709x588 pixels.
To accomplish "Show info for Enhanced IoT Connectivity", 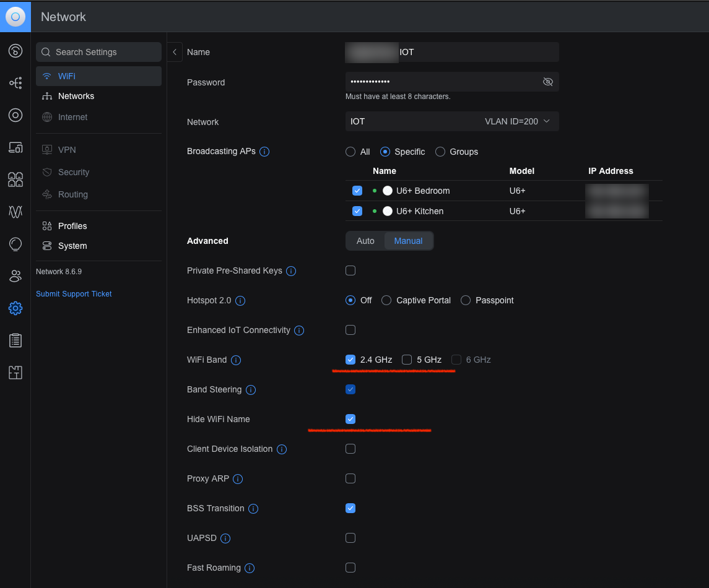I will [299, 331].
